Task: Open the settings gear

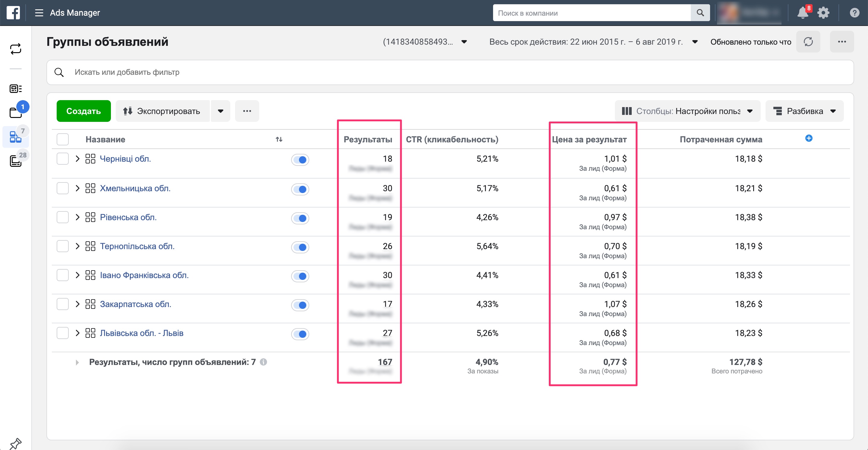Action: pyautogui.click(x=823, y=13)
